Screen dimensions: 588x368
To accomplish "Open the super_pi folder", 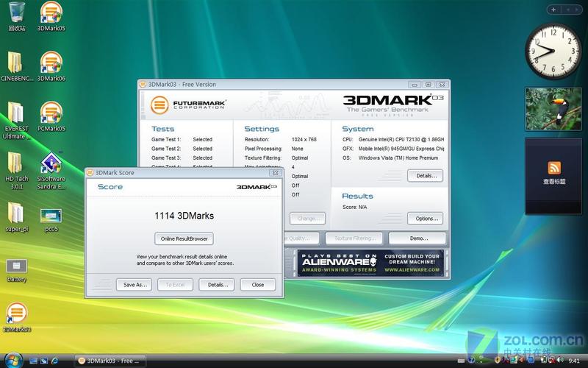I will point(16,217).
